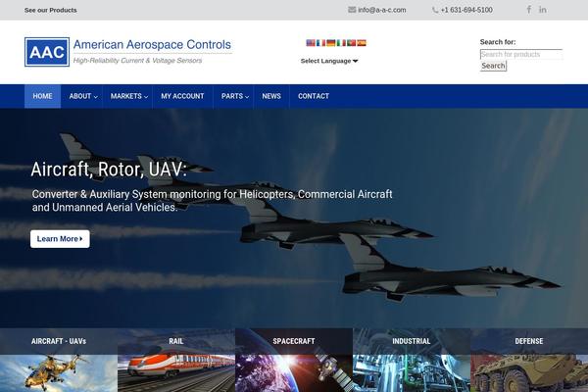Open the News page
The width and height of the screenshot is (588, 392).
pyautogui.click(x=271, y=96)
